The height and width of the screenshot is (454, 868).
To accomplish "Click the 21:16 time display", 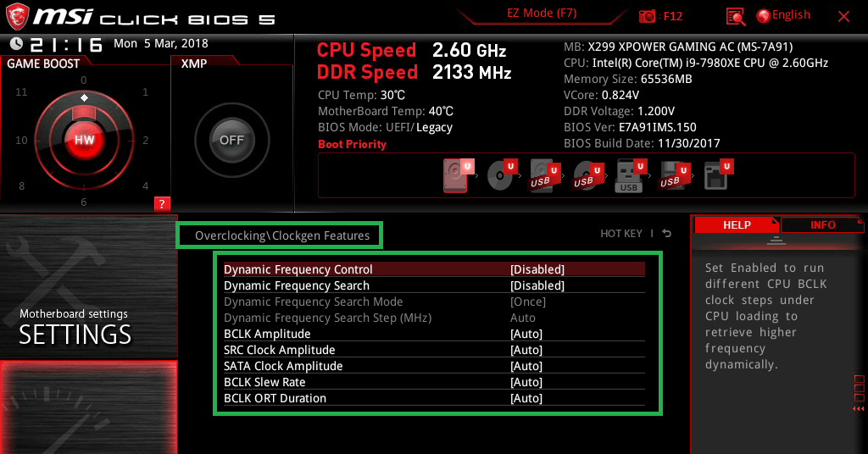I will click(66, 44).
